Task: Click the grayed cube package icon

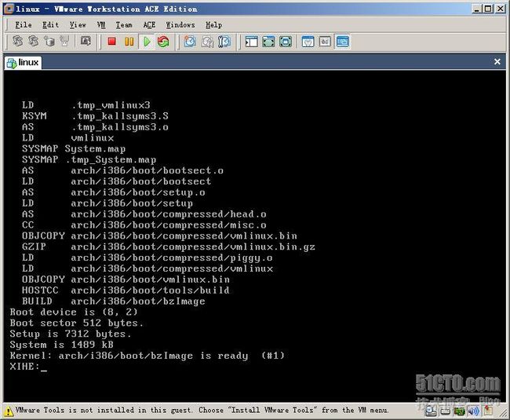Action: tap(49, 41)
